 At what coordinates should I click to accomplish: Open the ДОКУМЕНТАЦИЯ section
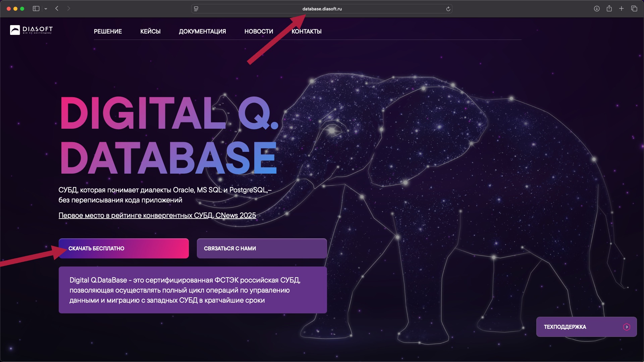click(202, 32)
